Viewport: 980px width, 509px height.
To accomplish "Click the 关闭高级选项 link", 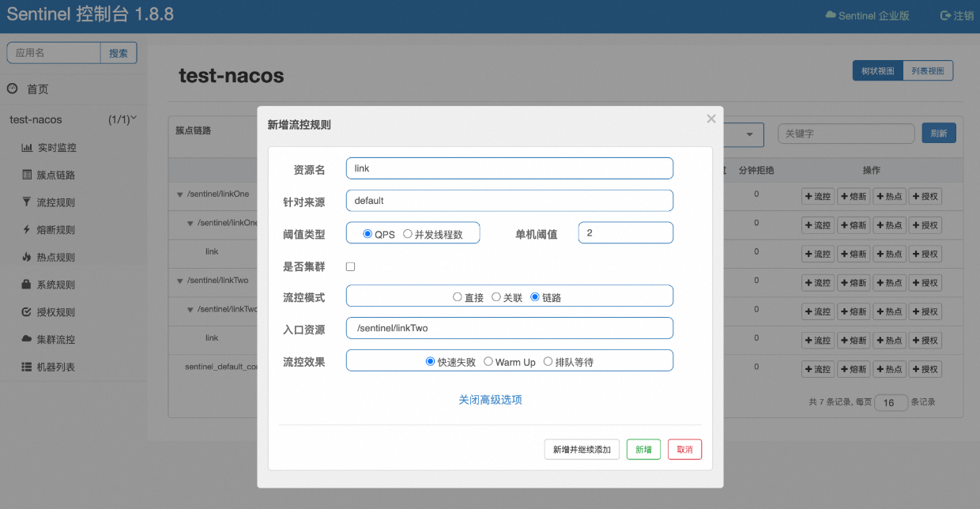I will point(490,400).
